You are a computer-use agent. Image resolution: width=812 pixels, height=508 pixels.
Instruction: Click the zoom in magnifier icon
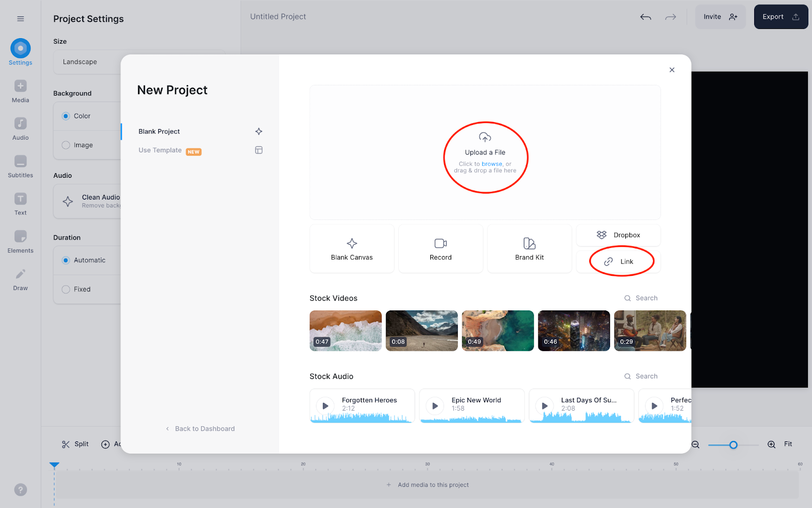(x=771, y=444)
